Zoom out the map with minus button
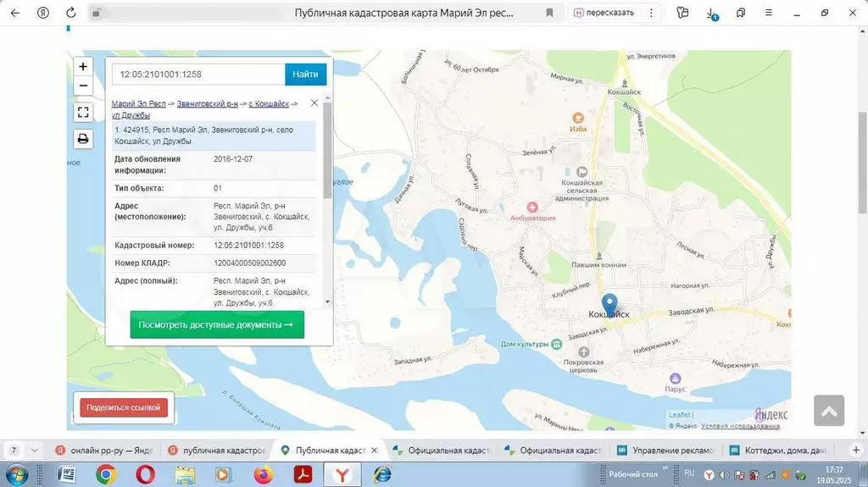Image resolution: width=868 pixels, height=487 pixels. point(83,86)
